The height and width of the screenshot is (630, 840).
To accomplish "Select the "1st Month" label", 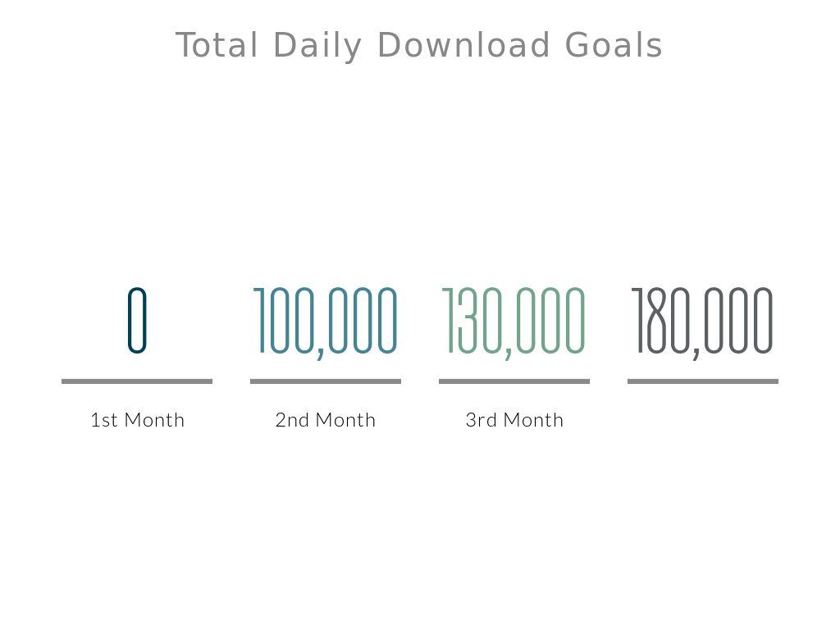I will 137,420.
